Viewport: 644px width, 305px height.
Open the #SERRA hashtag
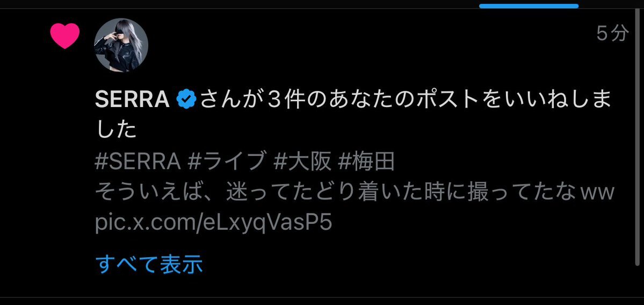[x=138, y=162]
